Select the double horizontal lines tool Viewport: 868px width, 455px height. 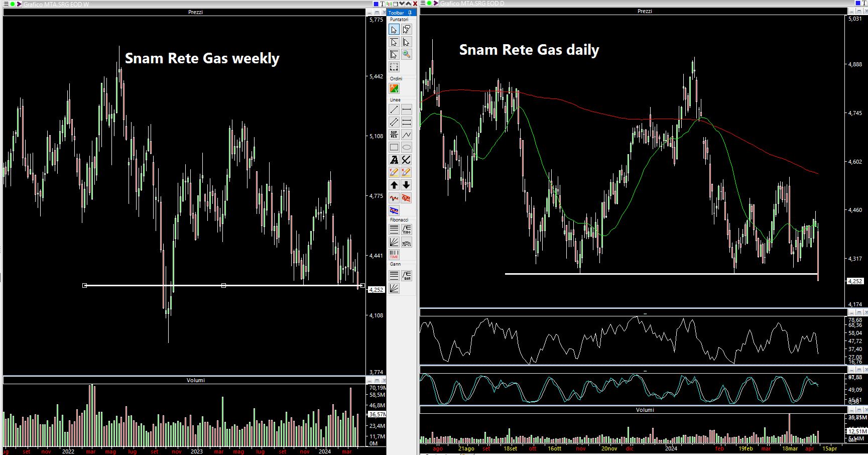coord(407,122)
